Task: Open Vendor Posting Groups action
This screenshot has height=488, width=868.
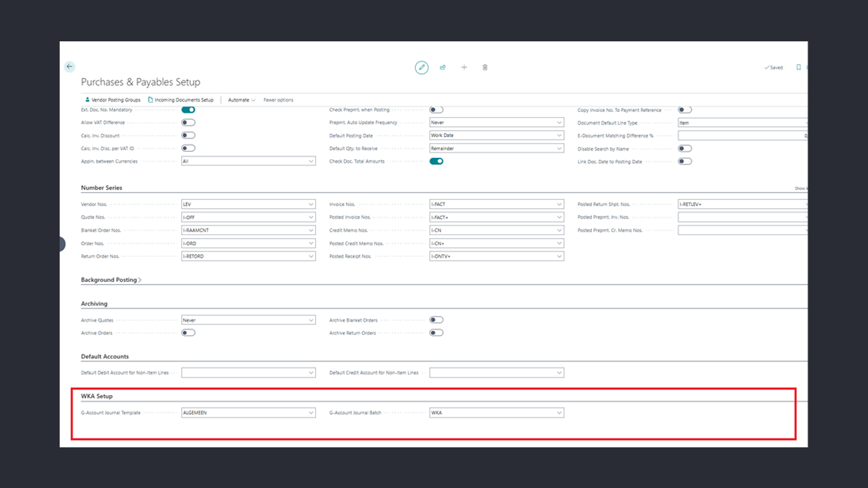Action: click(113, 100)
